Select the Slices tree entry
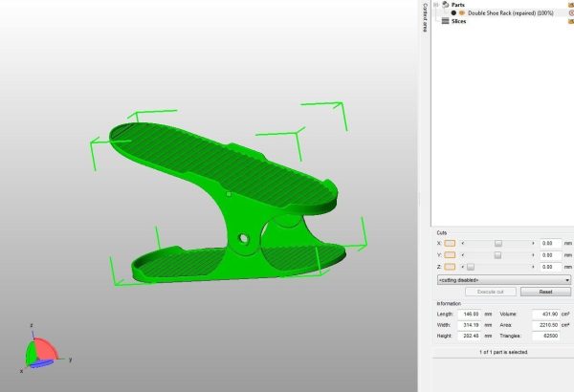Screen dimensions: 574x392 tap(458, 21)
